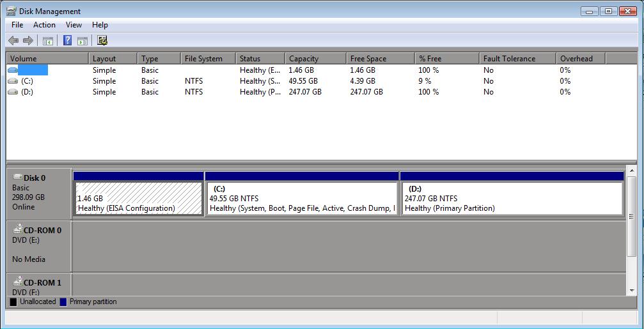Select the D: 247.07 GB NTFS partition block
This screenshot has width=644, height=329.
tap(512, 199)
